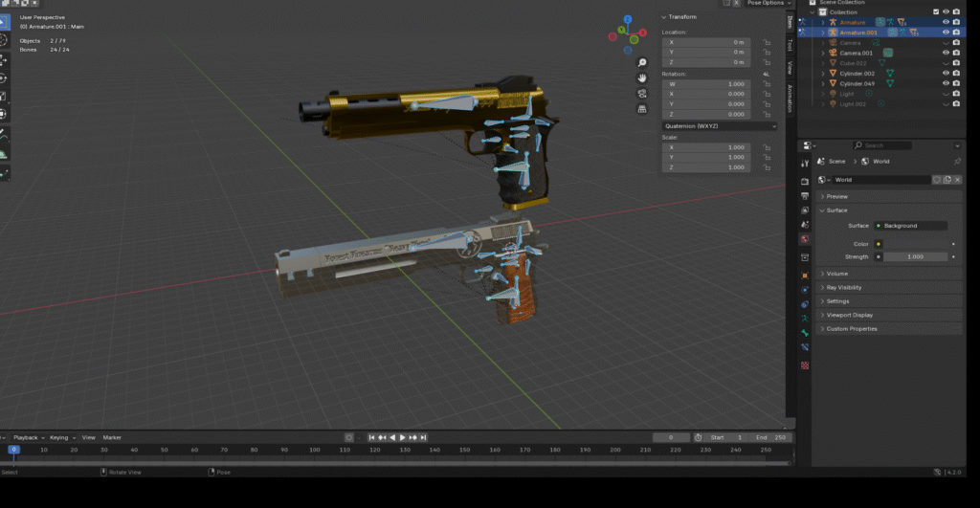
Task: Open the Playback menu in timeline
Action: pos(25,437)
